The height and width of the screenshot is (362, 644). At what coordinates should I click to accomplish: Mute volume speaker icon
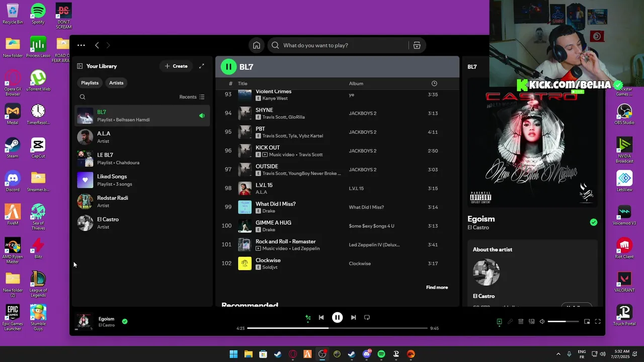point(542,322)
